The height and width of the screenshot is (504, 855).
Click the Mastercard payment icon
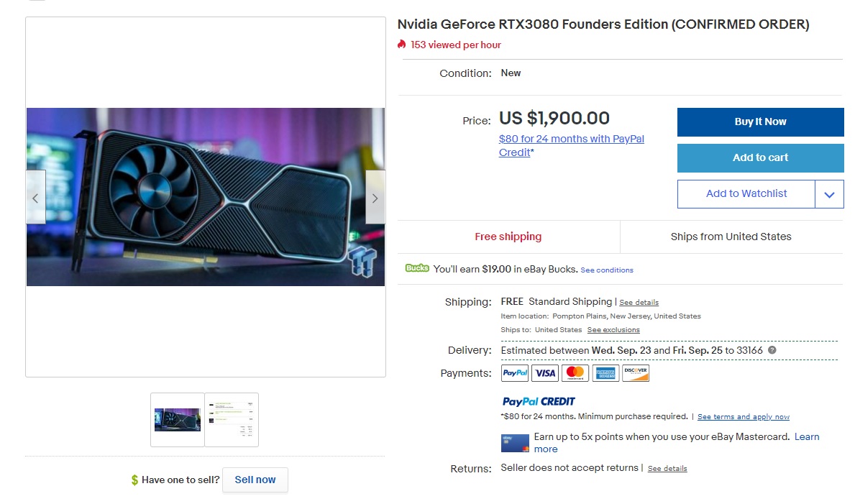(x=575, y=373)
